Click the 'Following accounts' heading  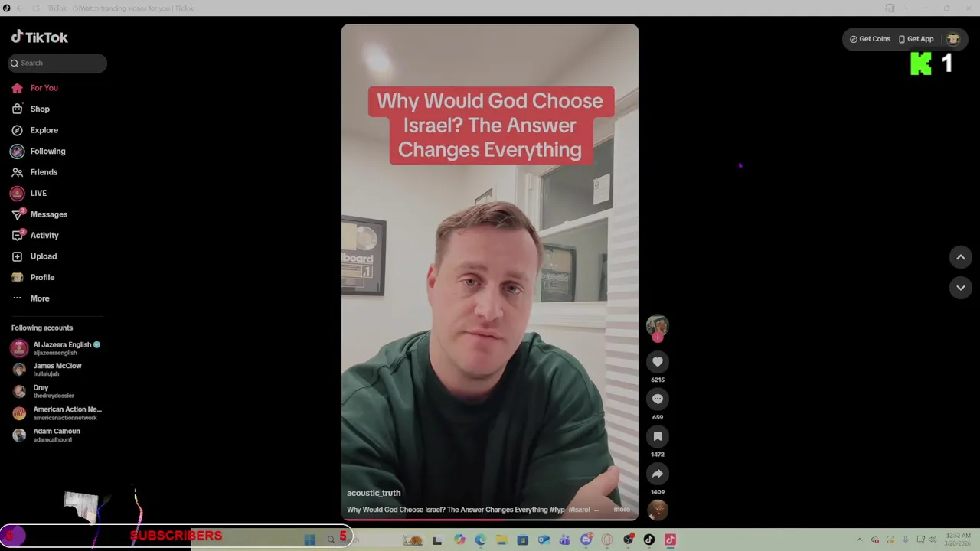click(42, 328)
